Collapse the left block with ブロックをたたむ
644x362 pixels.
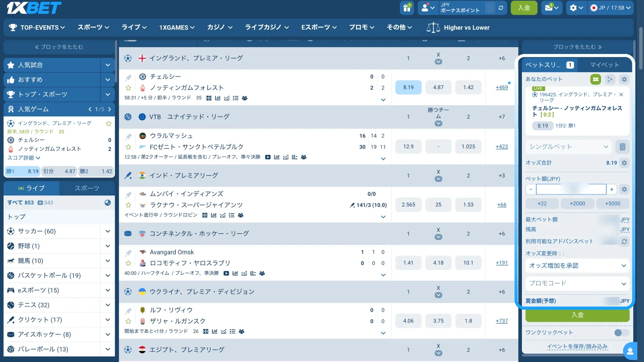(59, 47)
